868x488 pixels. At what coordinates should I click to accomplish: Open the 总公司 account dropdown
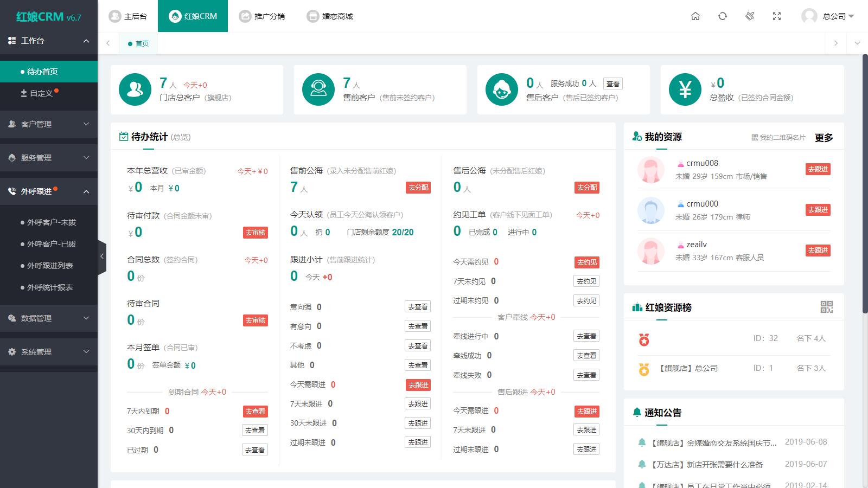click(828, 16)
